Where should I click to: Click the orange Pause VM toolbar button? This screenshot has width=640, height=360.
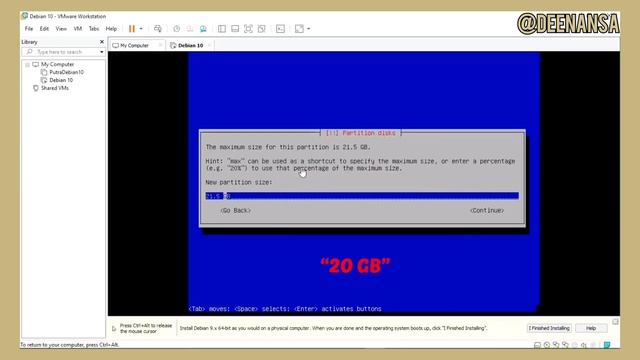tap(131, 29)
